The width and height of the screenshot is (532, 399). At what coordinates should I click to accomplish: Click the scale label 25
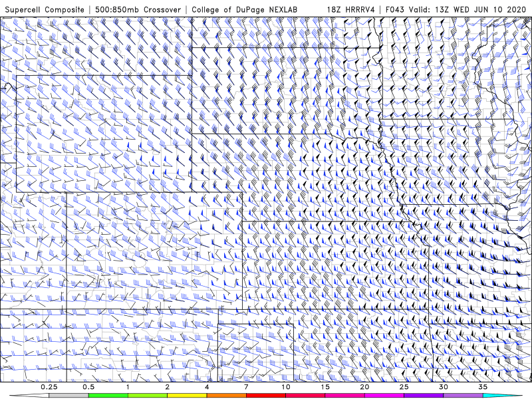pyautogui.click(x=404, y=387)
